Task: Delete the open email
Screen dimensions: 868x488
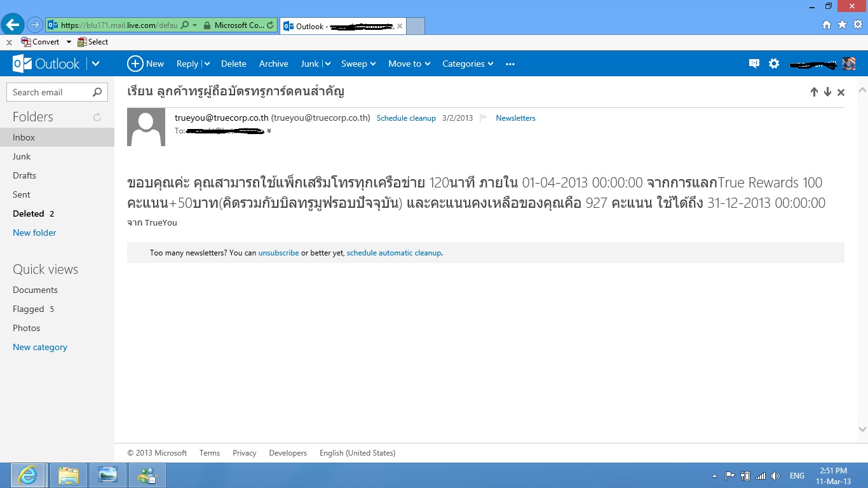Action: pyautogui.click(x=234, y=64)
